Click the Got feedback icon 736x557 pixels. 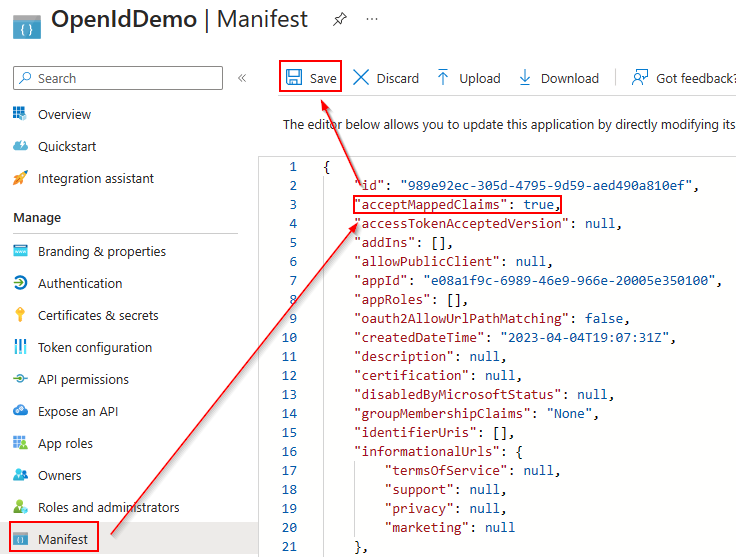[x=640, y=78]
